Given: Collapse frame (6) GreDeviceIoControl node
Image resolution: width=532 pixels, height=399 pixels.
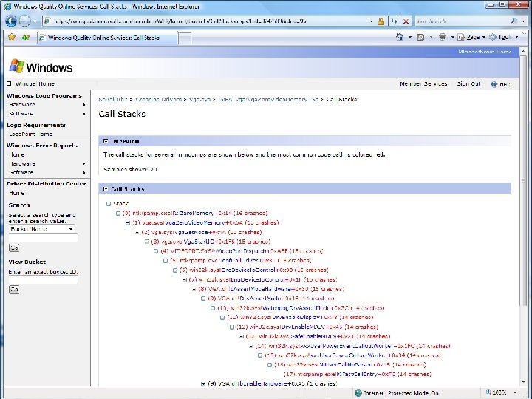Looking at the screenshot, I should (x=175, y=270).
